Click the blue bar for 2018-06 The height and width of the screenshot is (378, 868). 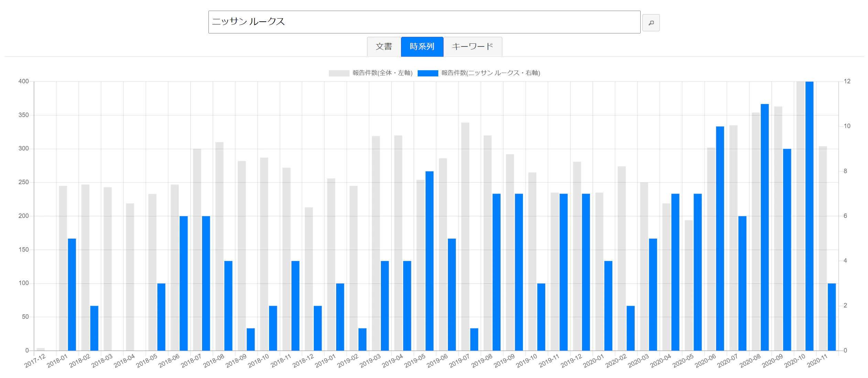183,283
